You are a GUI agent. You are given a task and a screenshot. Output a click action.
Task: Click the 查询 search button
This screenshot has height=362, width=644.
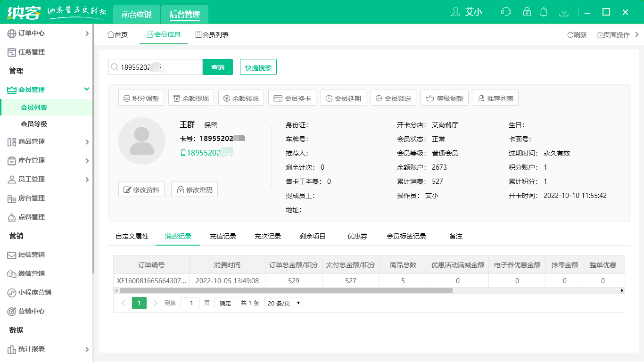click(x=217, y=67)
